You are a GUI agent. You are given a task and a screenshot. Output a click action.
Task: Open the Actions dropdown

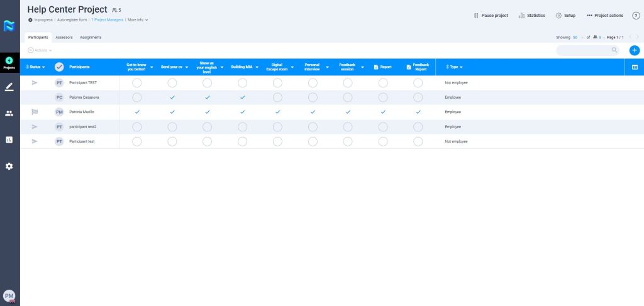pyautogui.click(x=40, y=50)
